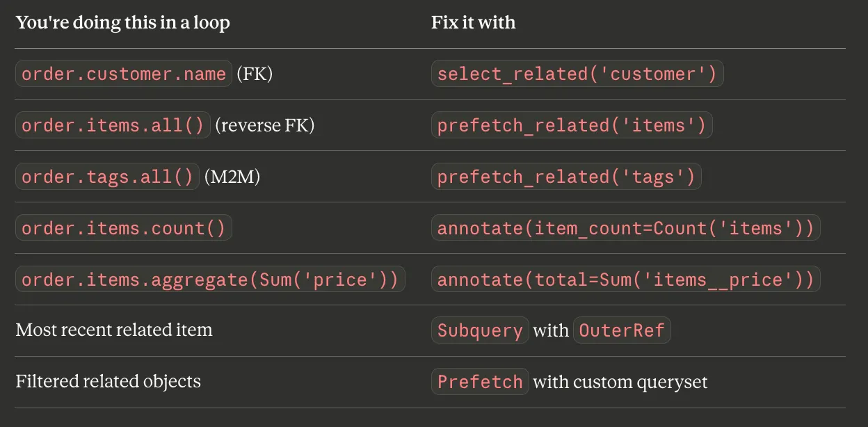Select the annotate(total=Sum('items__price')) snippet

625,280
